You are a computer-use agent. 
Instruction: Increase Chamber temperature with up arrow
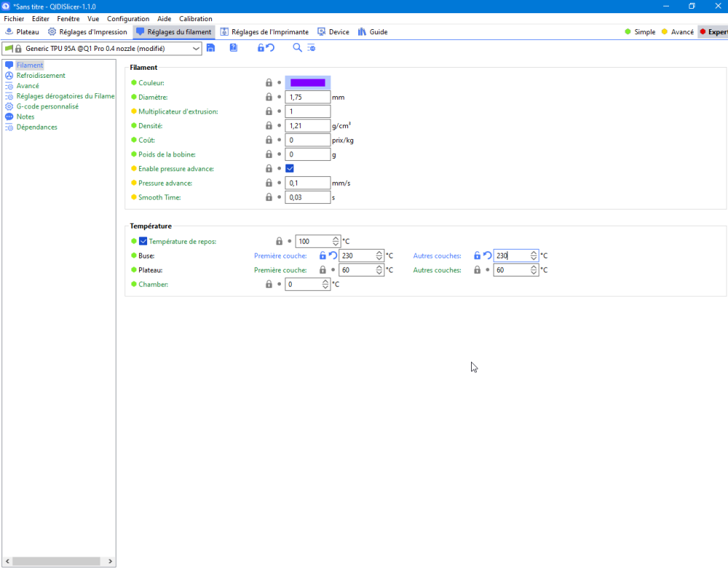pos(325,282)
